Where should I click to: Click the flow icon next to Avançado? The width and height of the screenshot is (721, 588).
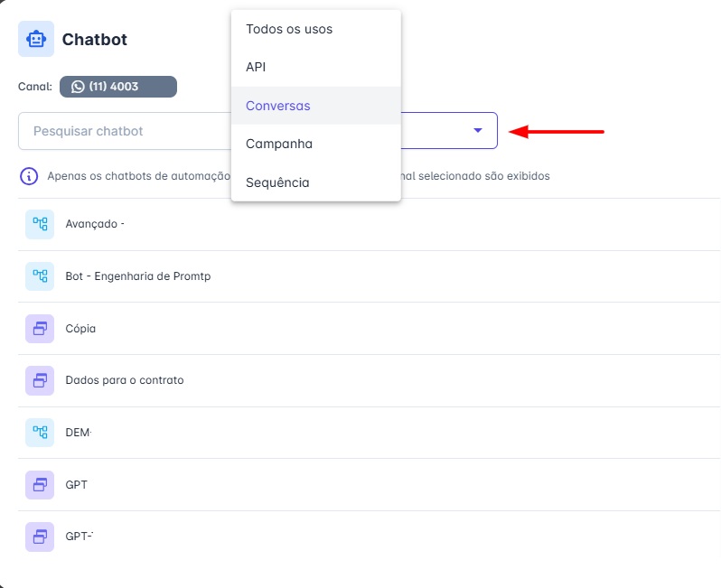[40, 224]
